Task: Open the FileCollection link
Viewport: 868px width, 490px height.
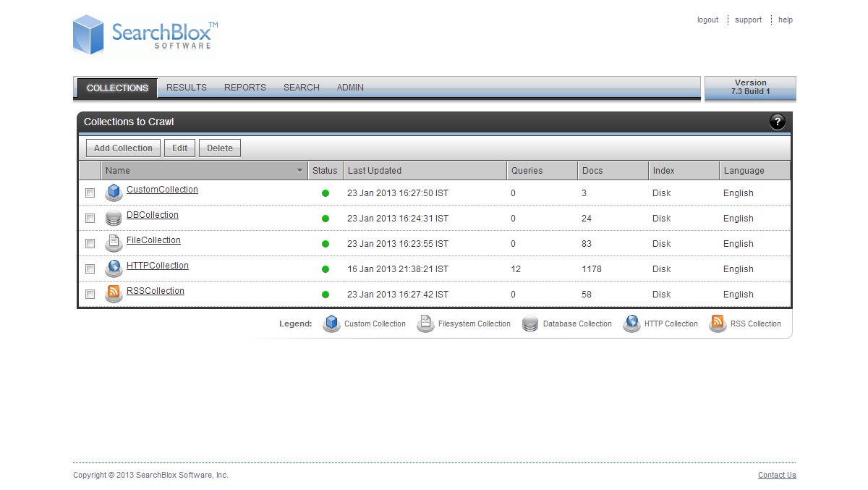Action: (153, 240)
